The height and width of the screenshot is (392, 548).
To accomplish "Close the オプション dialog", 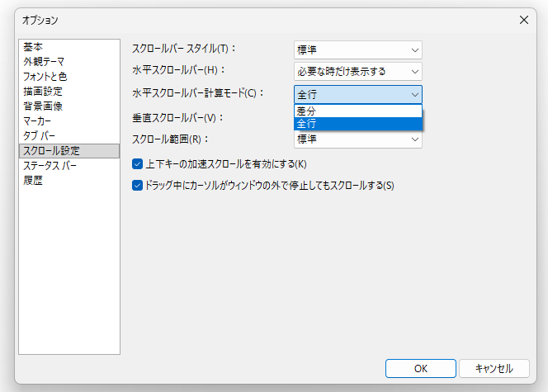I will [x=523, y=20].
